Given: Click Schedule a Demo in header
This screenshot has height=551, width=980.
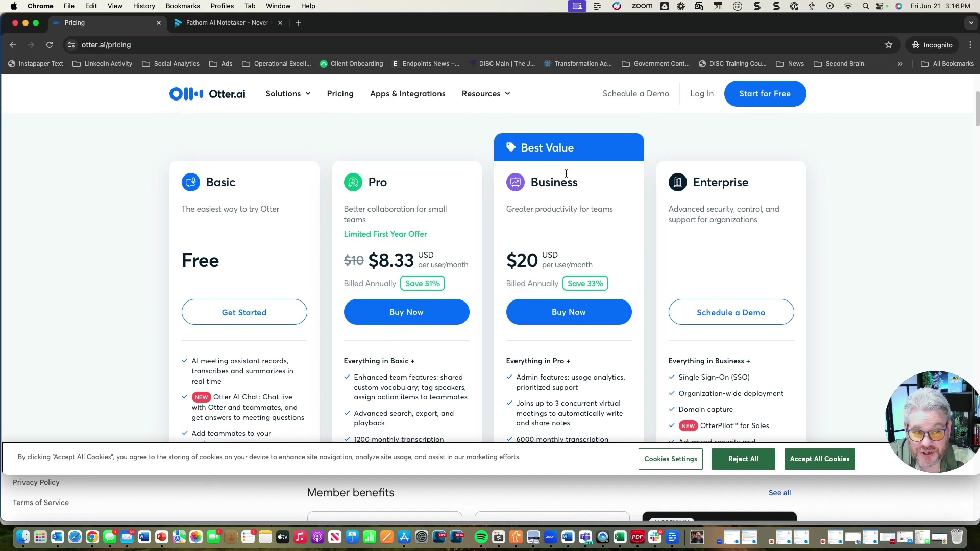Looking at the screenshot, I should point(636,94).
